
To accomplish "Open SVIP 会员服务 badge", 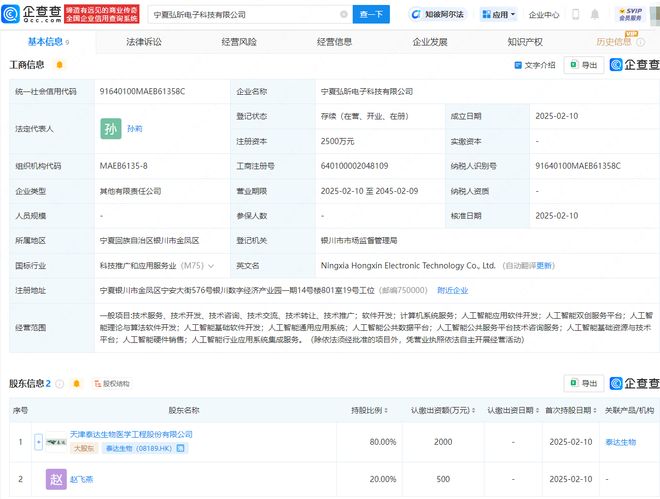I will [630, 14].
